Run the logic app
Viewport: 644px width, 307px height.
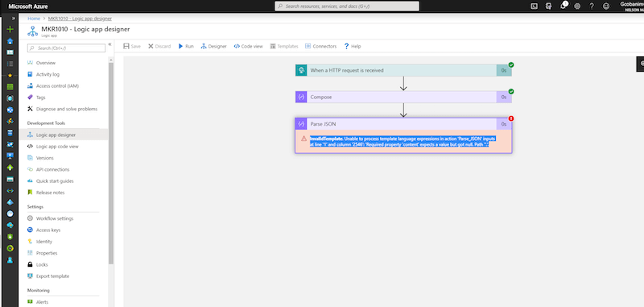pyautogui.click(x=186, y=47)
